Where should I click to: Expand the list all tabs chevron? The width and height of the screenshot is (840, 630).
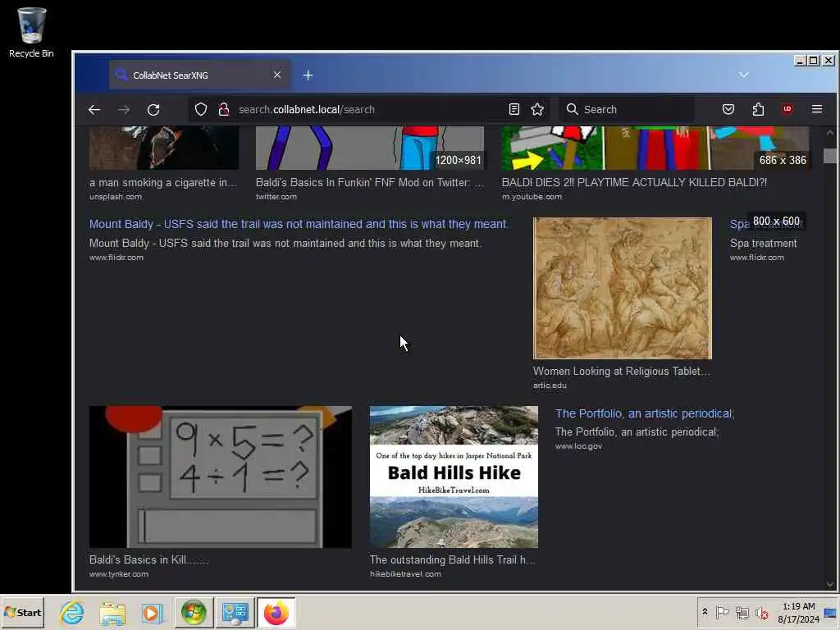[743, 75]
